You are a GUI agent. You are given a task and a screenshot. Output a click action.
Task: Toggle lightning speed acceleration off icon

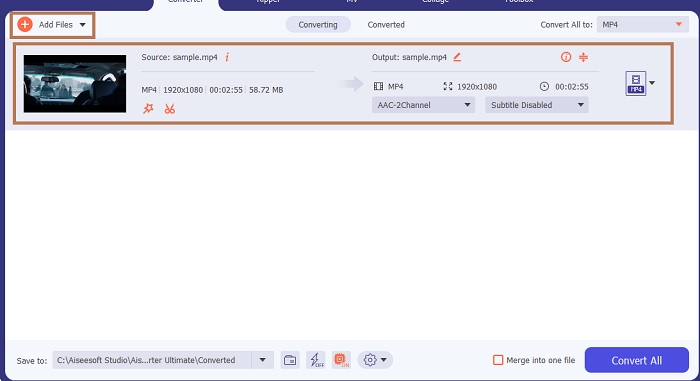[x=316, y=360]
